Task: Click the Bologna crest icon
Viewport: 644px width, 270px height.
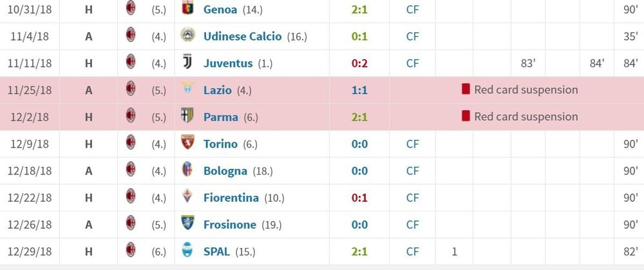Action: [187, 169]
